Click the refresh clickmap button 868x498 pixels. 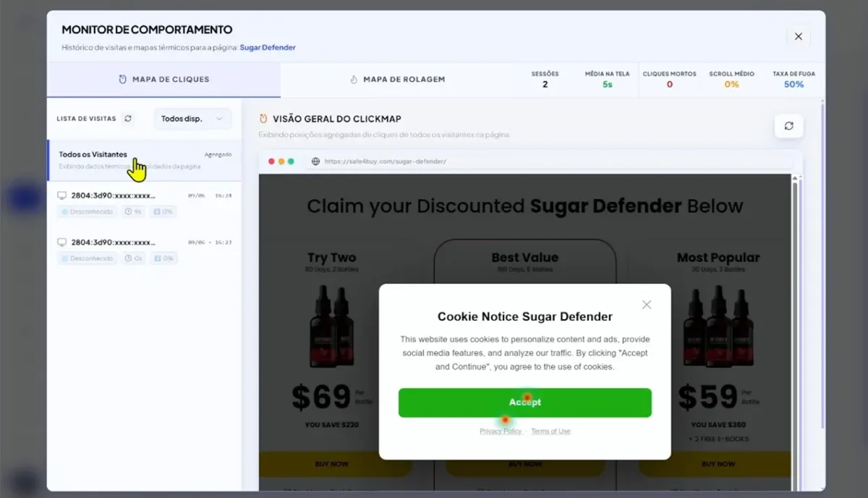tap(788, 126)
